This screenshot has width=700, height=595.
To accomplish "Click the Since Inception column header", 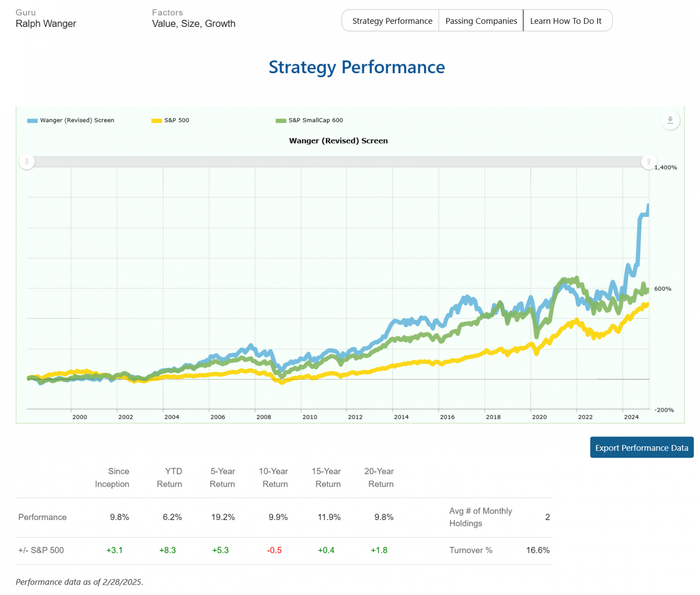I will click(x=119, y=477).
